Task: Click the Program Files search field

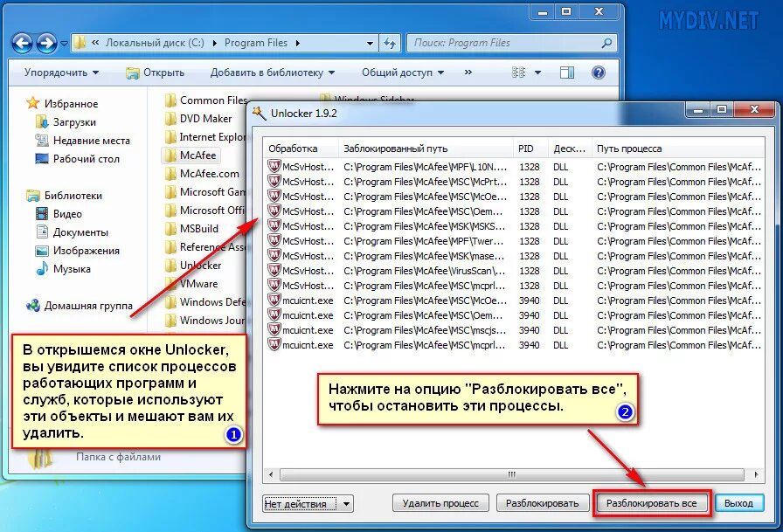Action: [x=511, y=43]
